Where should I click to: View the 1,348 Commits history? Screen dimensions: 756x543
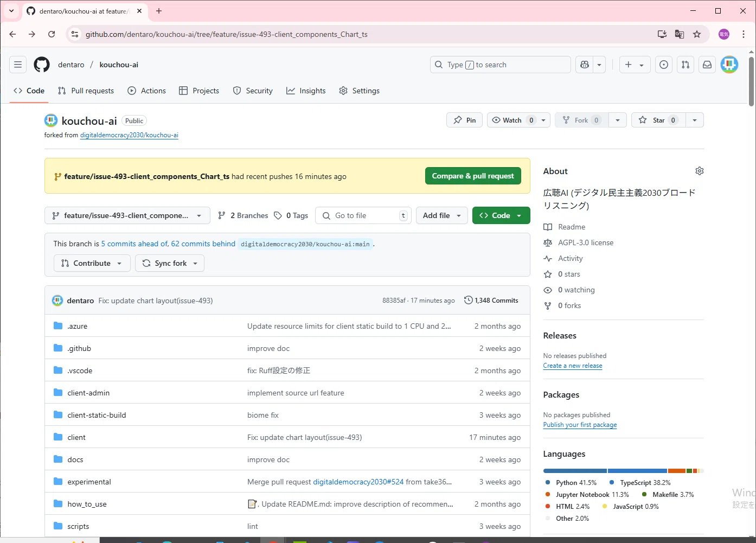click(491, 301)
